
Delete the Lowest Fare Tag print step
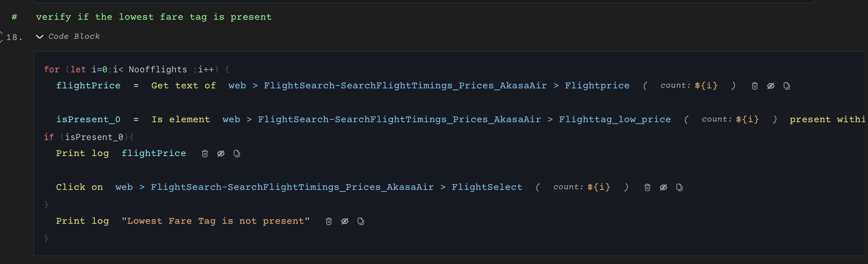pyautogui.click(x=328, y=221)
